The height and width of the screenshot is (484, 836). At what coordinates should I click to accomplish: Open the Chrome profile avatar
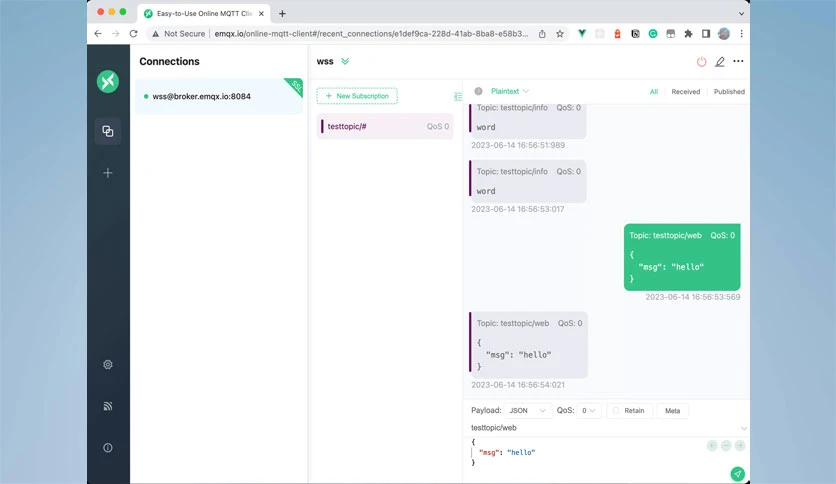724,34
